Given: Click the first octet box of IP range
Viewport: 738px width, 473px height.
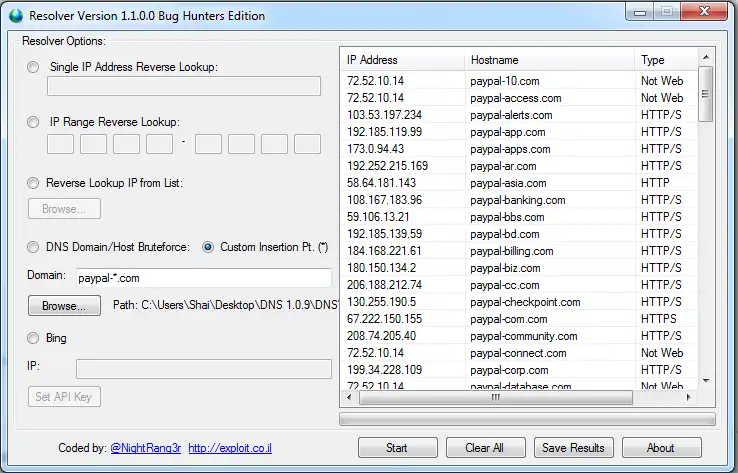Looking at the screenshot, I should point(60,144).
